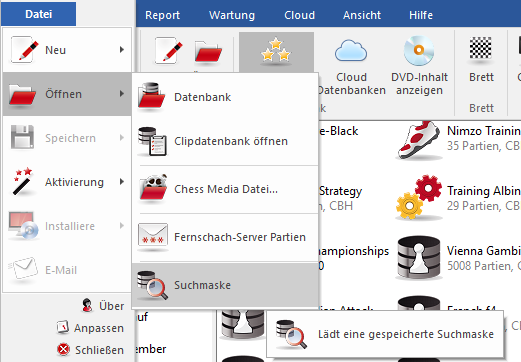
Task: Open the Wartung ribbon tab
Action: click(232, 15)
